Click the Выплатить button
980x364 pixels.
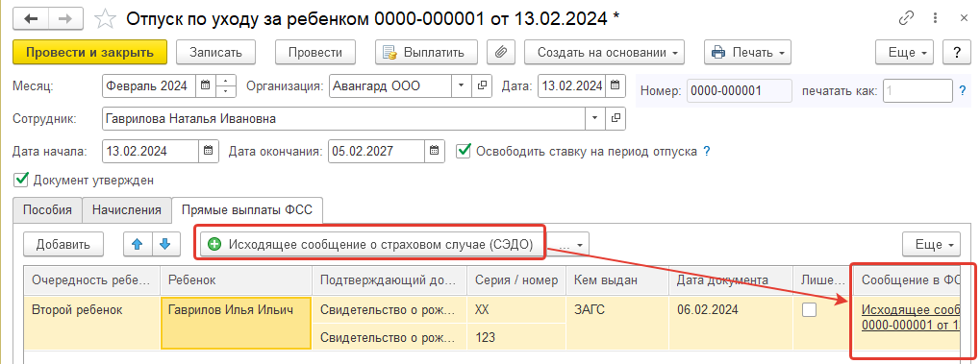coord(426,52)
